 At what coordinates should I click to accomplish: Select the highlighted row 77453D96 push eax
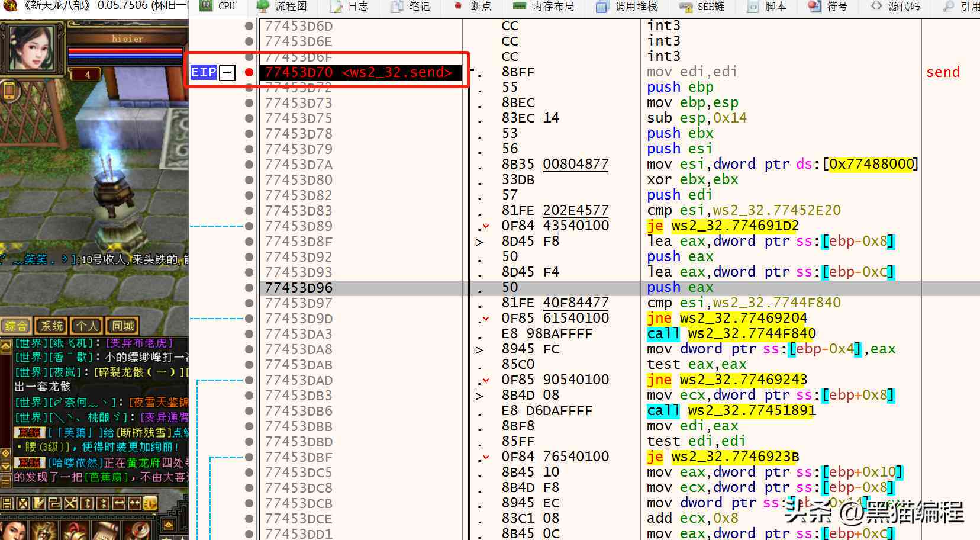pos(619,288)
